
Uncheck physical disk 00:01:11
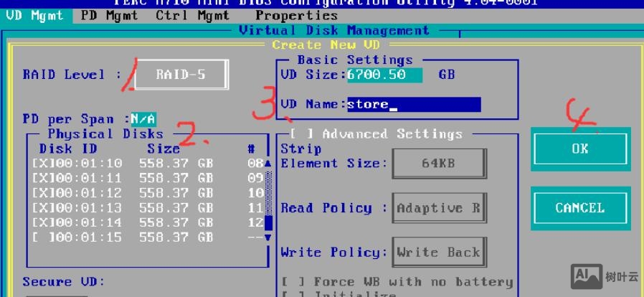tap(44, 179)
